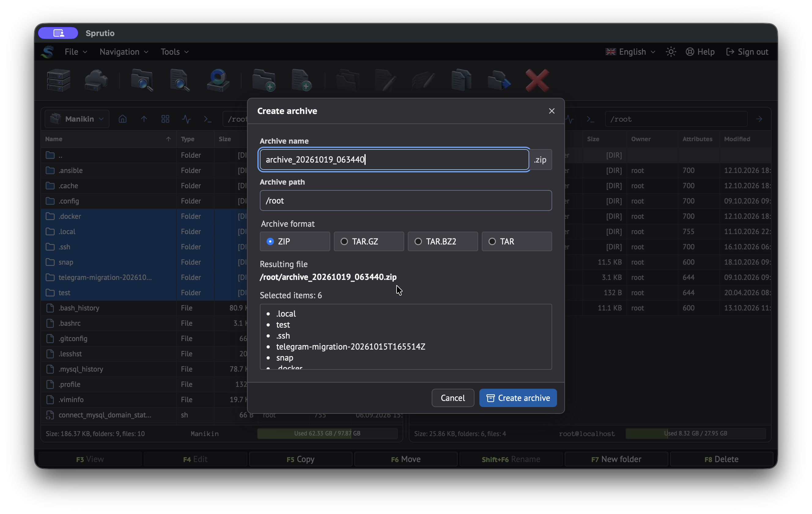Click the go arrow beside right path
Viewport: 812px width, 514px height.
[x=759, y=119]
